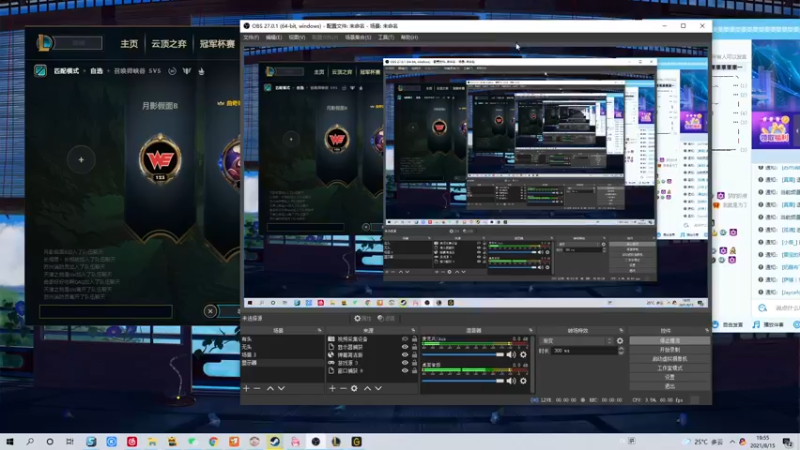800x450 pixels.
Task: Open mic/Aux audio settings gear
Action: 523,355
